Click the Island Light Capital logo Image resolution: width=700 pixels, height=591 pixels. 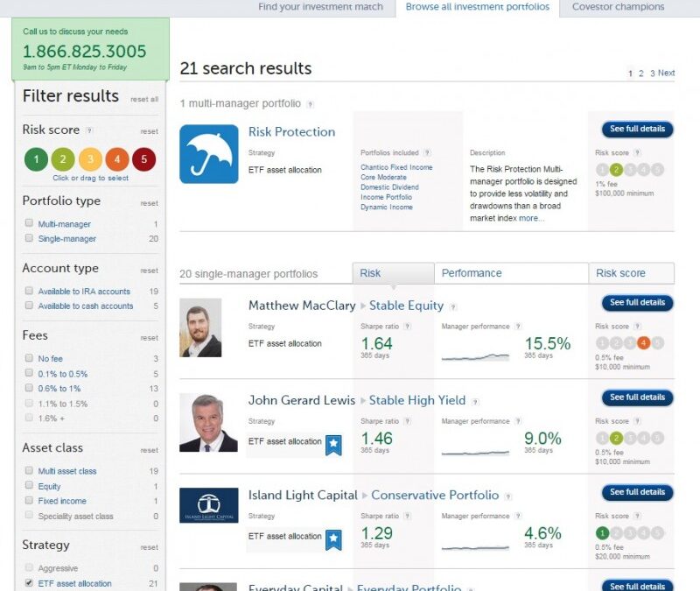pos(208,505)
